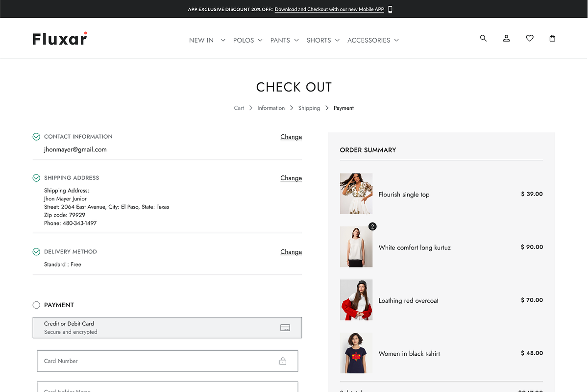Screen dimensions: 588x392
Task: Focus the Card Number input field
Action: [x=168, y=361]
